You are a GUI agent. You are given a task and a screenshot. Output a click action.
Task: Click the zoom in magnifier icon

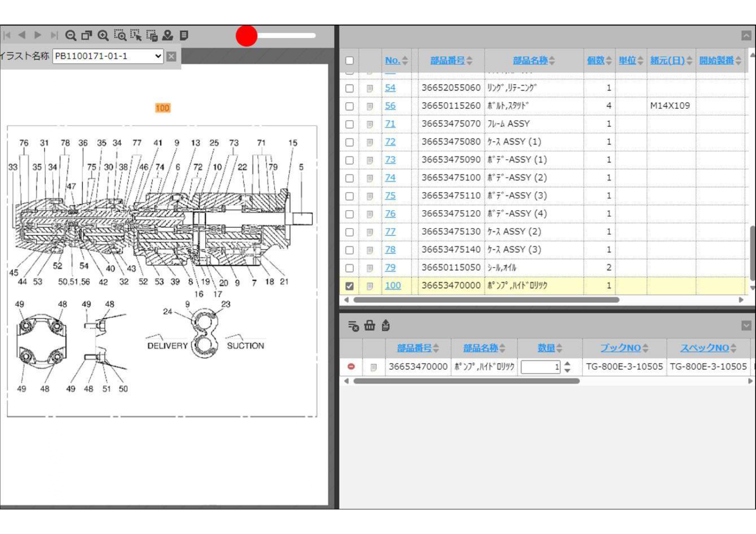coord(103,35)
